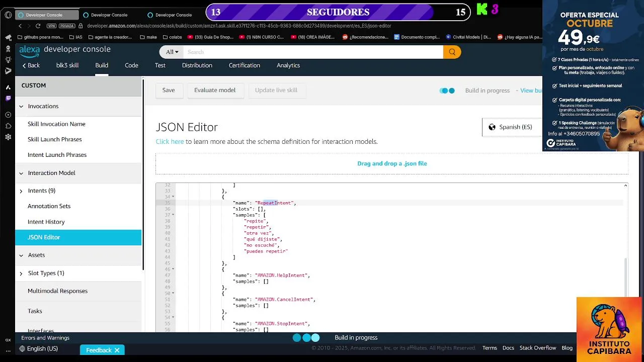
Task: Click the JSON editor vertical scrollbar
Action: coord(626,277)
